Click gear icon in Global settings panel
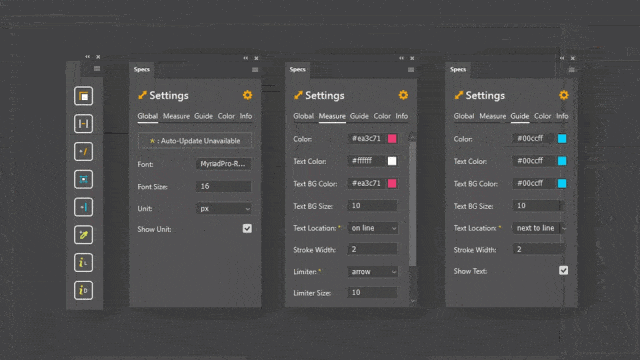 (x=247, y=95)
